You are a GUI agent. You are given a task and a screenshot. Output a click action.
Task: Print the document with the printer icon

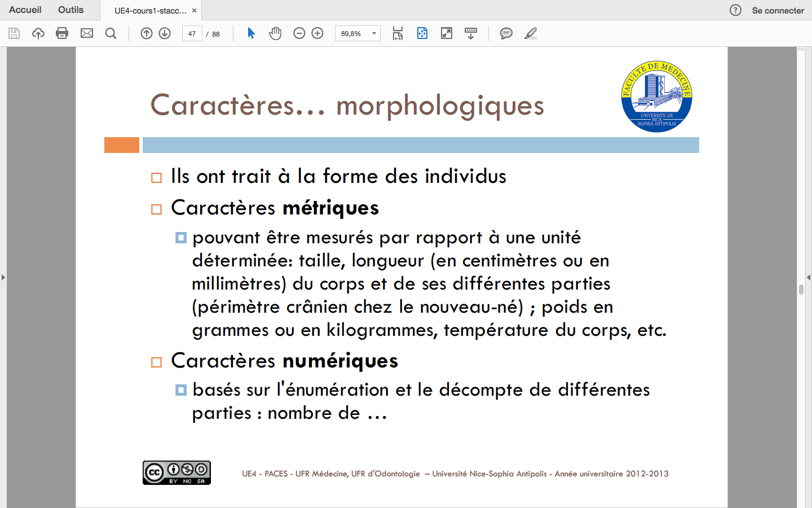(x=62, y=33)
